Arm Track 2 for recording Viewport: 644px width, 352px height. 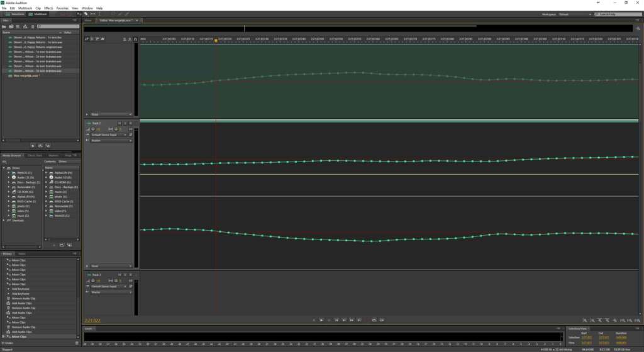click(x=131, y=123)
